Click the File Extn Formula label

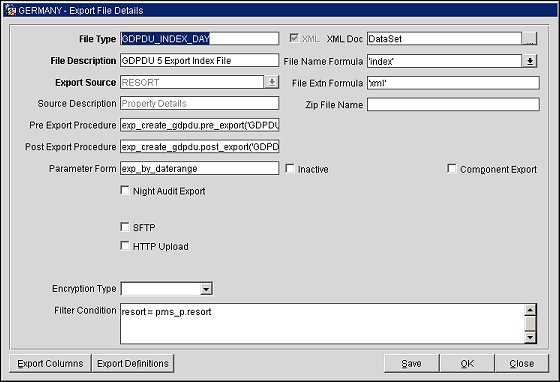tap(328, 83)
